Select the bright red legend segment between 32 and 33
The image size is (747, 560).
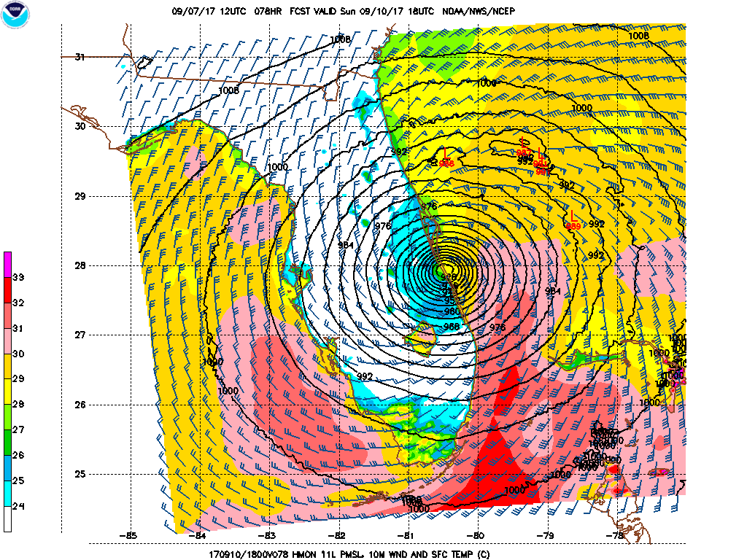click(7, 290)
